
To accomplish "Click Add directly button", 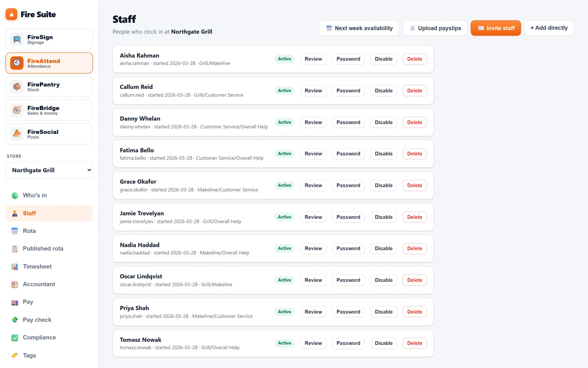I will pyautogui.click(x=549, y=28).
